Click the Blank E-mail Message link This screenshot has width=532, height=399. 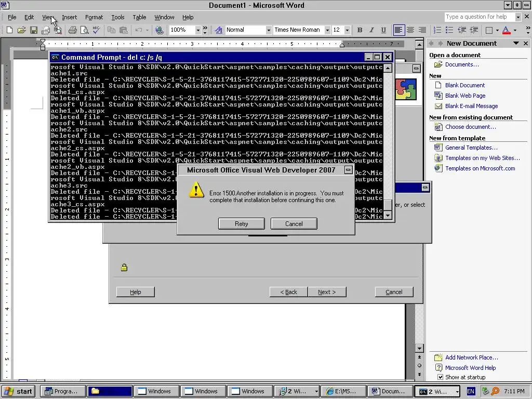(x=471, y=106)
